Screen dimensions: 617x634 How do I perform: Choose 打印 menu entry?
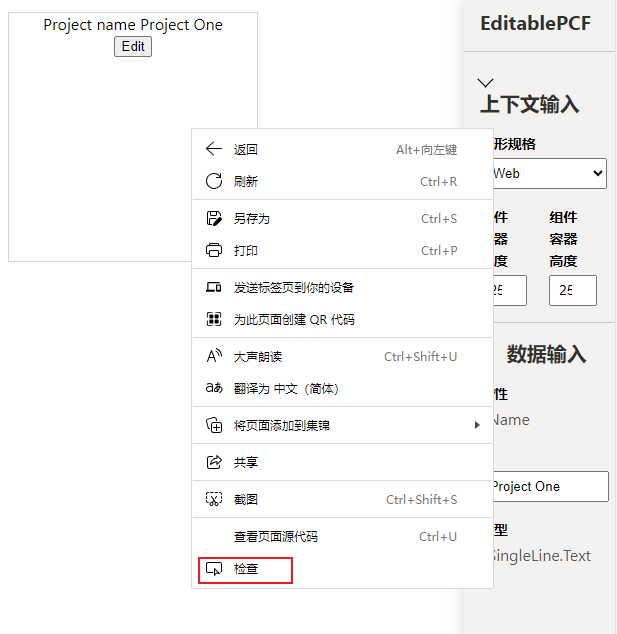point(342,251)
